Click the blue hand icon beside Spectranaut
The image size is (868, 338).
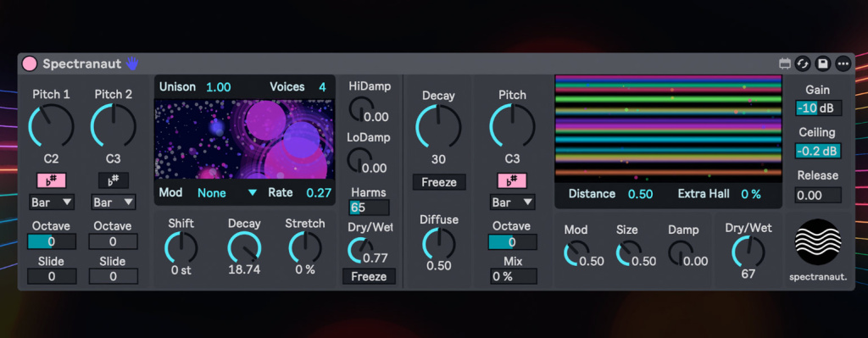(x=131, y=63)
